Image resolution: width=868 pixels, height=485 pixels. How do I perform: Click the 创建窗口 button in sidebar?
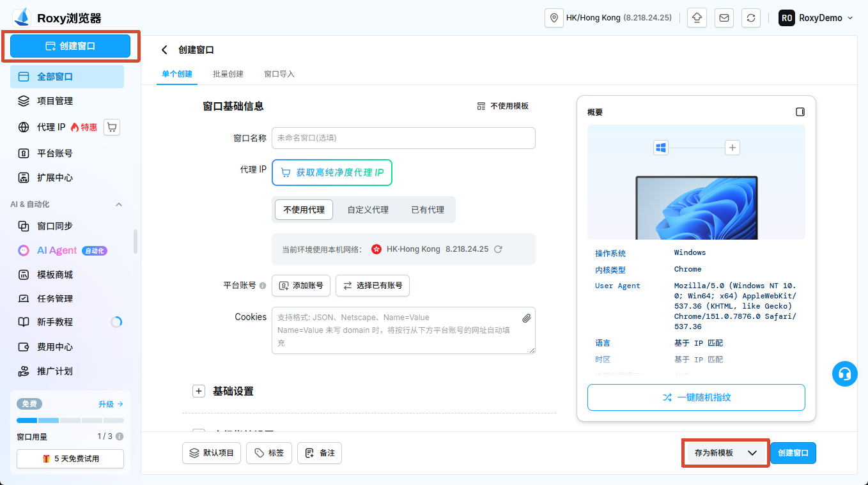70,46
